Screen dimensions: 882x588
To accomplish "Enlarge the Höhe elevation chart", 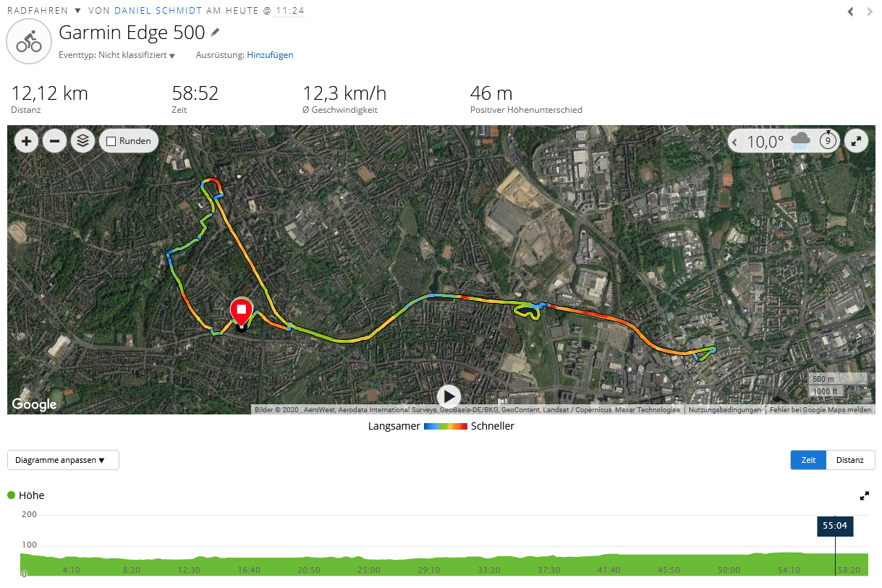I will (x=864, y=496).
